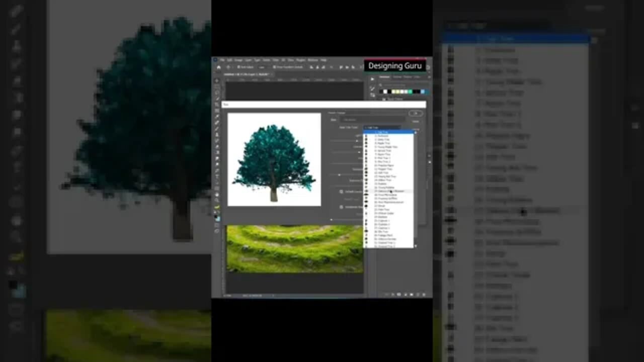Choose '14: Willow Tree' in the list
Image resolution: width=644 pixels, height=362 pixels.
(388, 180)
